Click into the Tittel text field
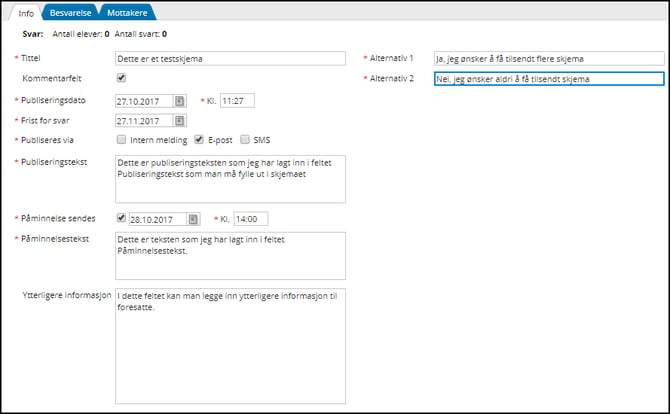This screenshot has width=670, height=414. 230,59
